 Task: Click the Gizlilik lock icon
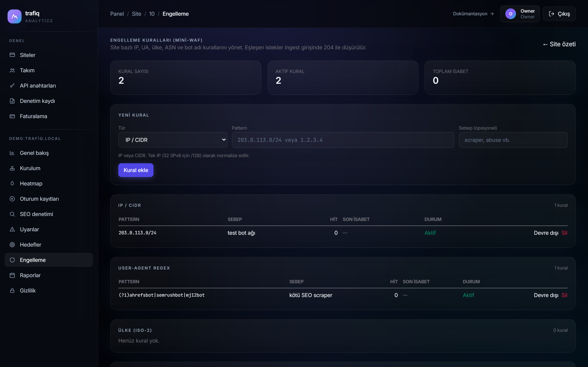tap(12, 291)
